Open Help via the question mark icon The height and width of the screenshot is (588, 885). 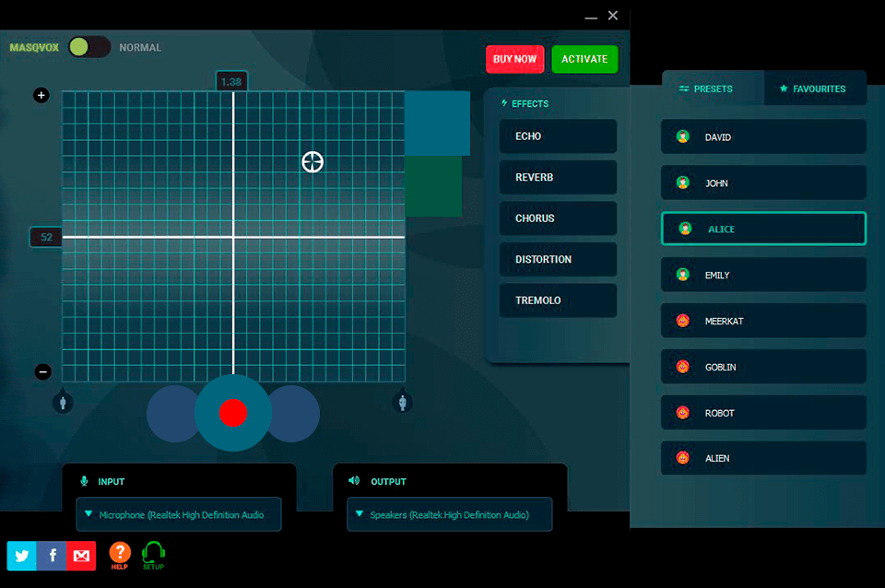[119, 553]
